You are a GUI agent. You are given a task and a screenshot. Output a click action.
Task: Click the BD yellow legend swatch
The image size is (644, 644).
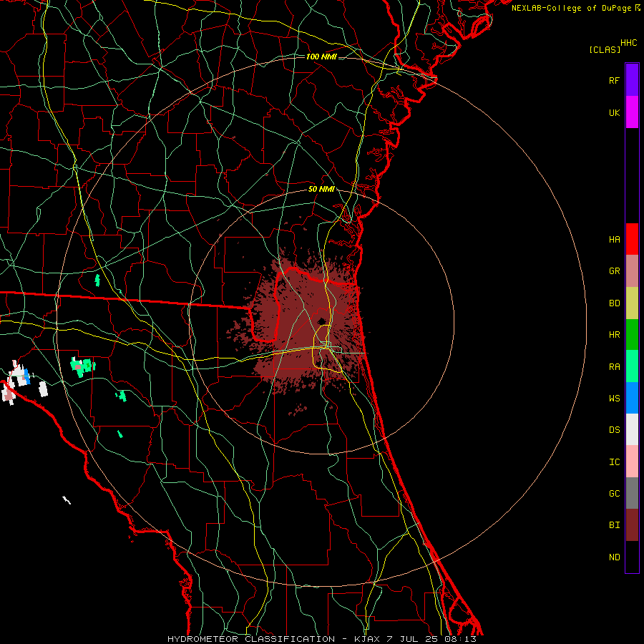coord(632,303)
